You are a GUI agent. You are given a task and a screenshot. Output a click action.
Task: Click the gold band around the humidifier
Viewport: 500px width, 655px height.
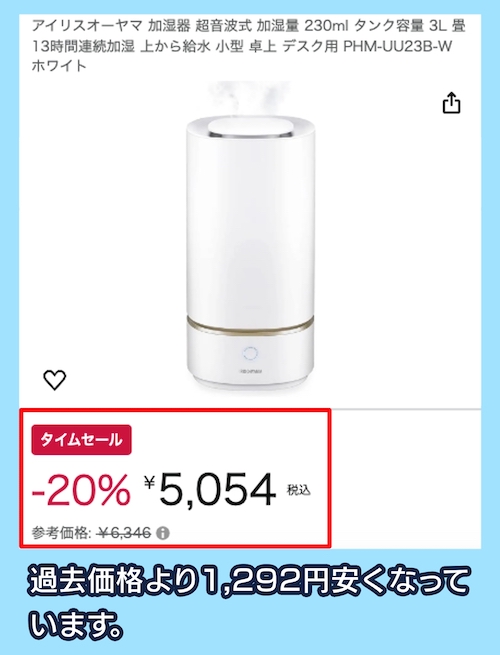click(250, 325)
